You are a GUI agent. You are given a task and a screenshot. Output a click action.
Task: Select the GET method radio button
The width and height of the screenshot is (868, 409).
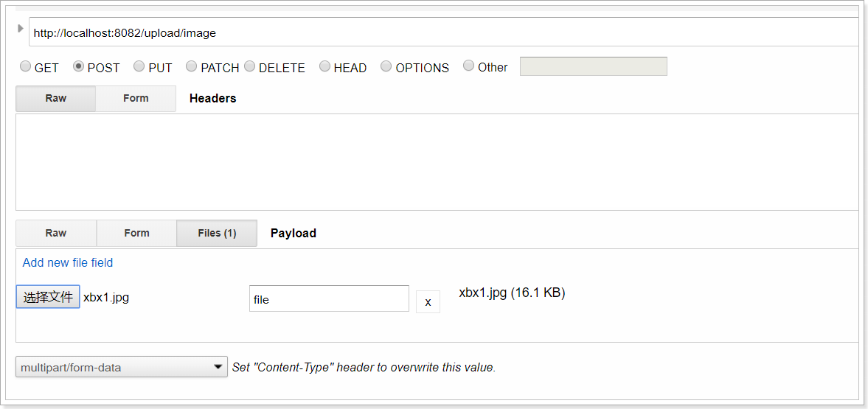[x=26, y=66]
